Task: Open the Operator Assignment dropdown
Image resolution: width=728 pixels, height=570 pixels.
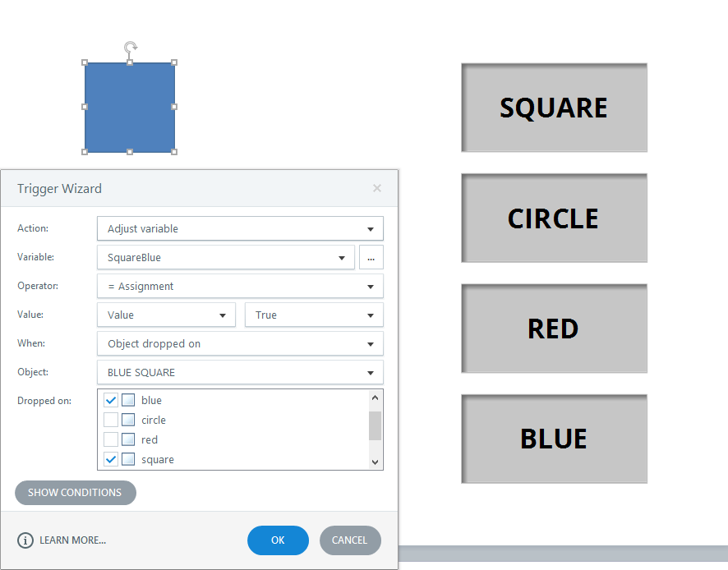Action: (x=240, y=287)
